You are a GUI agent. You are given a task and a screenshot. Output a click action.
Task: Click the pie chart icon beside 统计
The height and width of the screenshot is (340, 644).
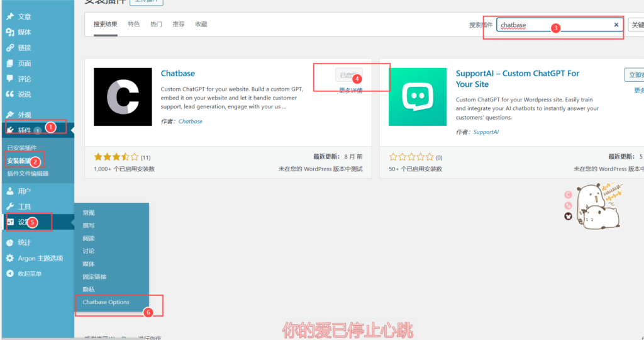10,242
